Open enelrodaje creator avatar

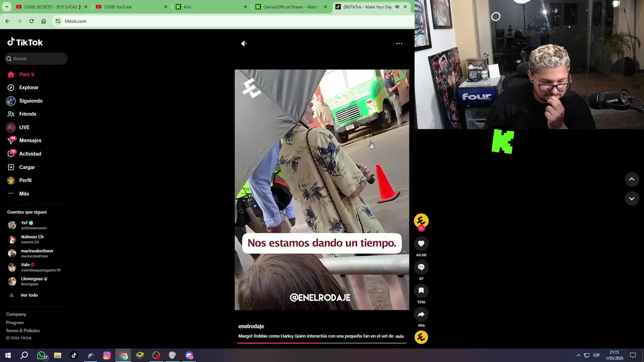(421, 220)
